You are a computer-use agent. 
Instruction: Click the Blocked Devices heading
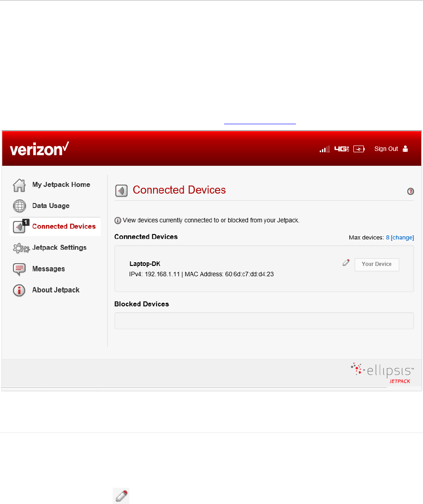click(141, 304)
